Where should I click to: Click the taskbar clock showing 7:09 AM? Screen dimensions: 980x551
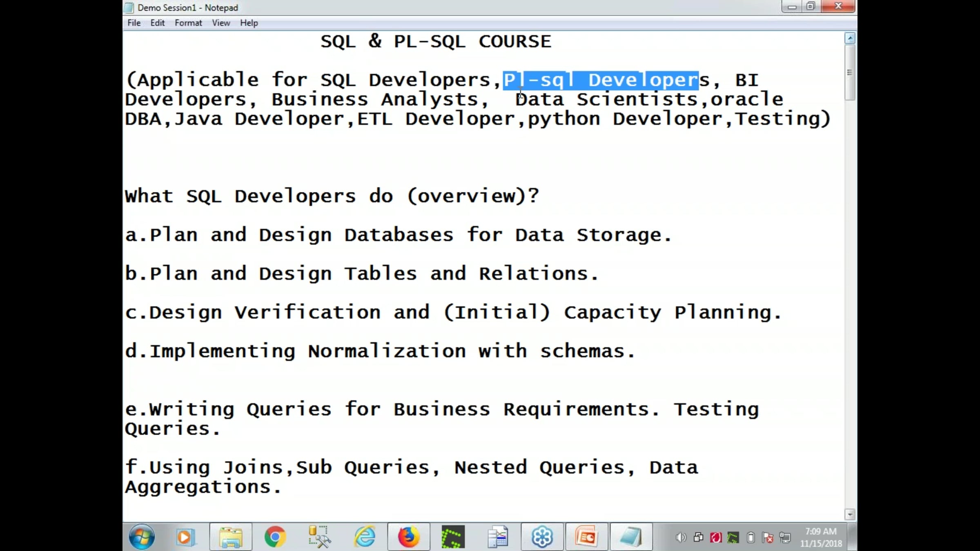[x=821, y=537]
